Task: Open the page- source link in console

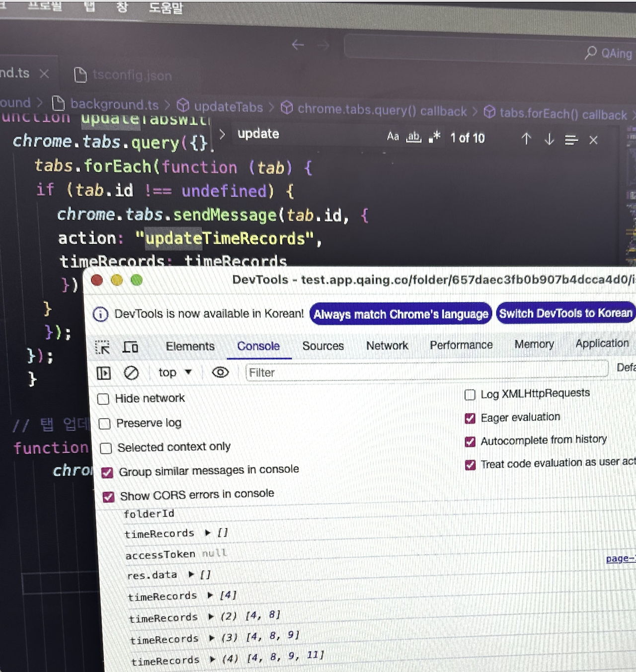Action: click(x=621, y=559)
